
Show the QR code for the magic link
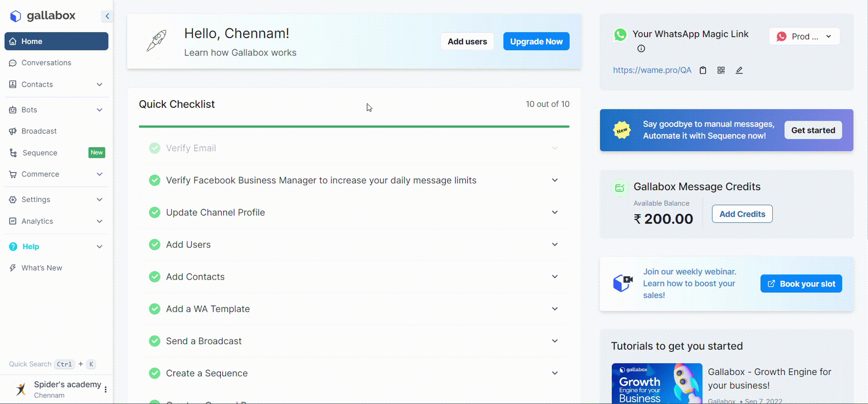coord(721,70)
